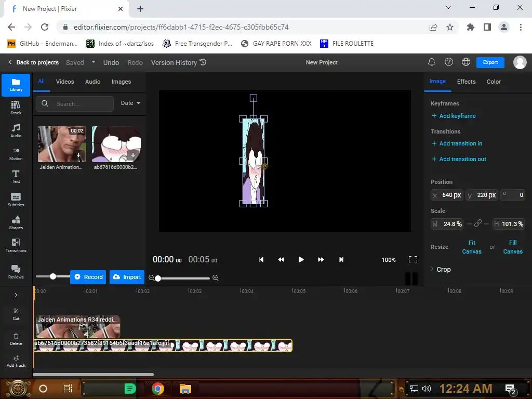
Task: Click the Import button
Action: point(127,277)
